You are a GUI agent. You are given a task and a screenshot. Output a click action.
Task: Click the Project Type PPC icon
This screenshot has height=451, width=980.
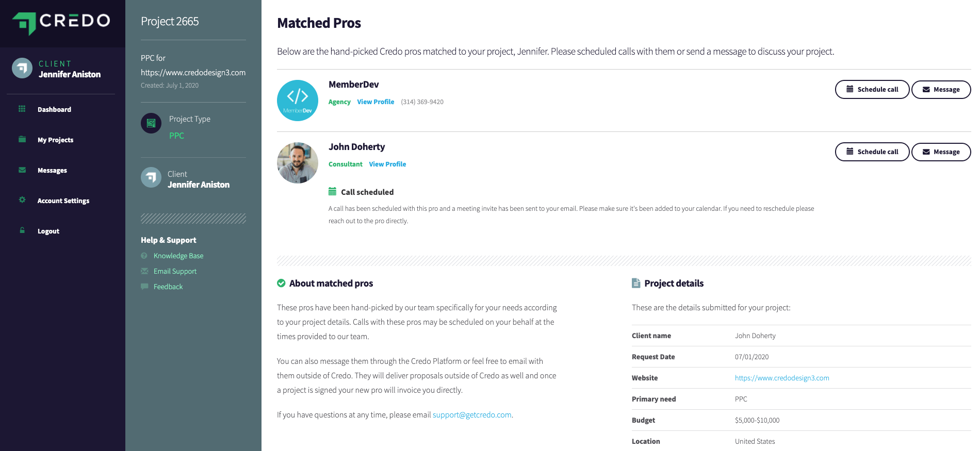pos(151,123)
